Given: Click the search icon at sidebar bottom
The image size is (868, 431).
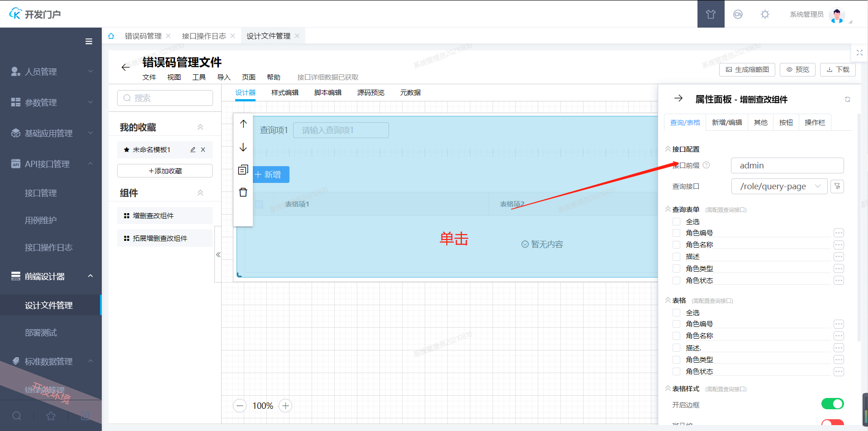Looking at the screenshot, I should [x=17, y=416].
